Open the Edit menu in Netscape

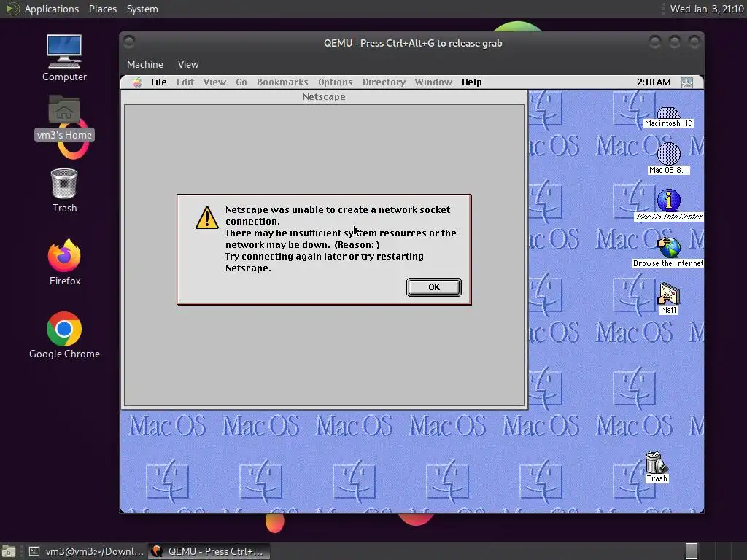(185, 82)
